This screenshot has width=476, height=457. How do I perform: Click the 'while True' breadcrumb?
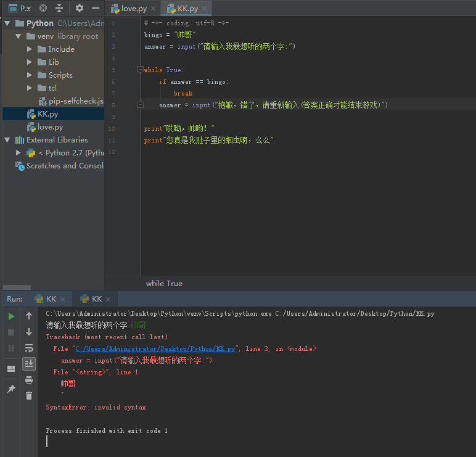tap(164, 284)
